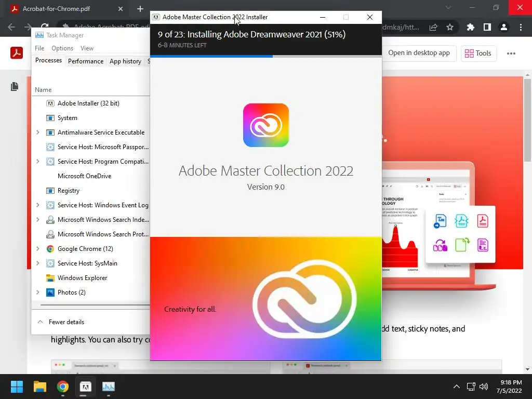Open the Acrobat Tools button

coord(478,54)
